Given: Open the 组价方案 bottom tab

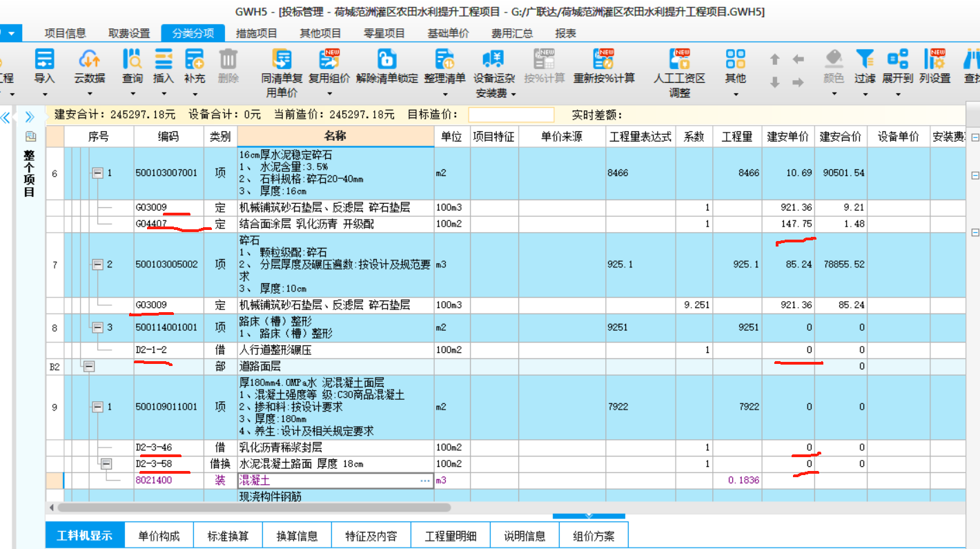Looking at the screenshot, I should (594, 536).
